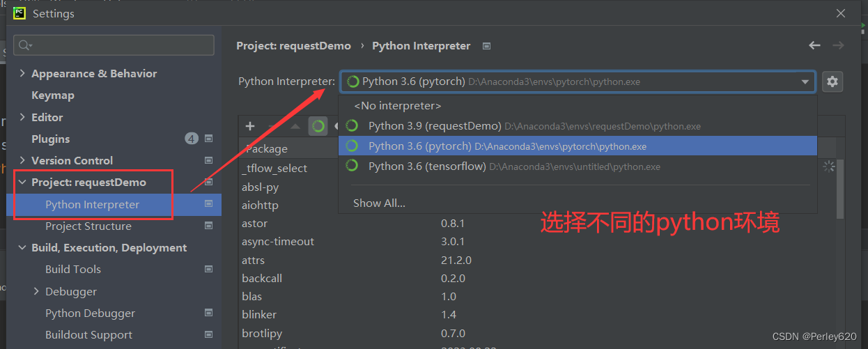Image resolution: width=868 pixels, height=349 pixels.
Task: Open Build Tools settings
Action: (72, 269)
